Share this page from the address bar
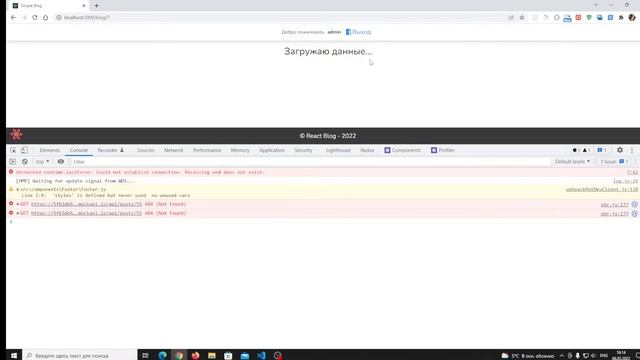 [511, 18]
